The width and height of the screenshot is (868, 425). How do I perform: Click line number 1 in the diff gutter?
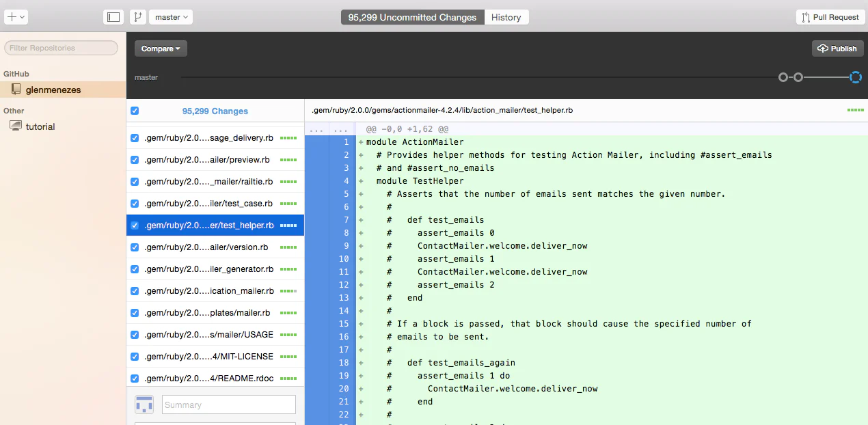[x=347, y=142]
